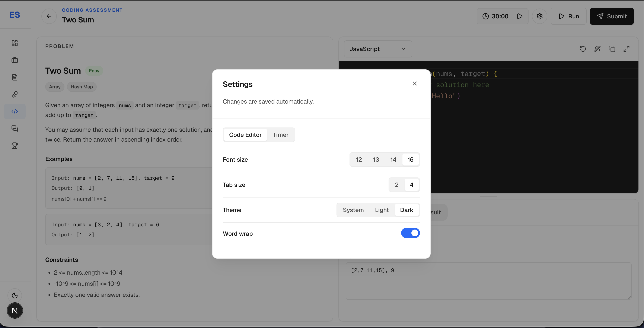The width and height of the screenshot is (644, 328).
Task: Open the briefcase jobs icon in sidebar
Action: pos(15,60)
